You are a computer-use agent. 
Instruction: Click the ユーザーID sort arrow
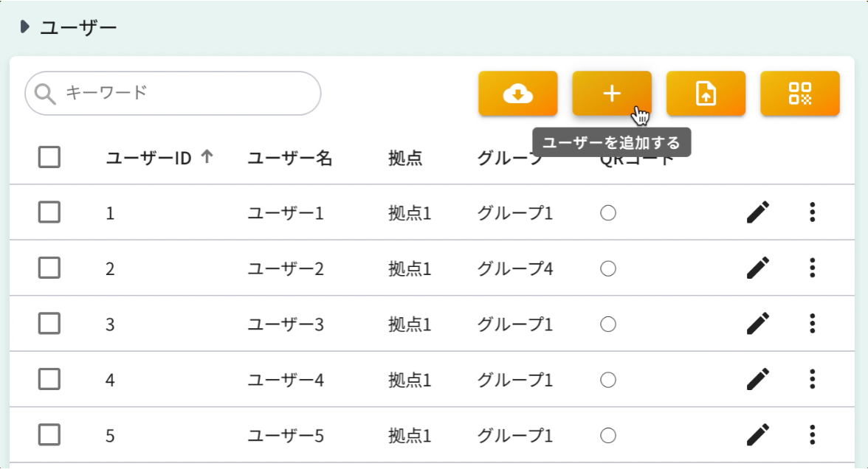(209, 156)
